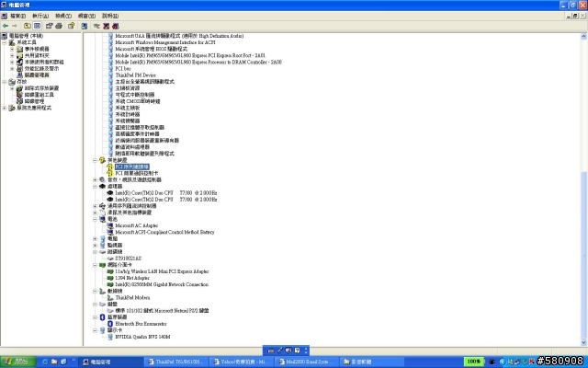This screenshot has height=368, width=588.
Task: Click the toolbar icon left of the red X icon
Action: pos(96,26)
